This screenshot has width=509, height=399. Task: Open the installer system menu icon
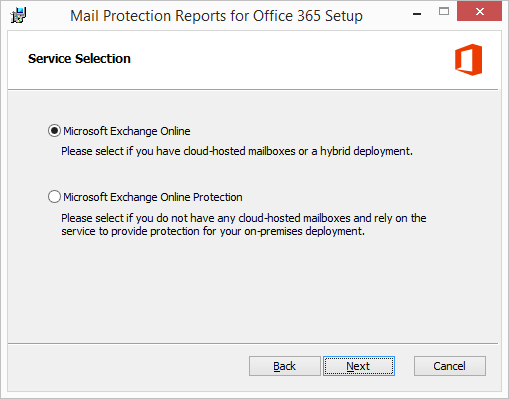click(x=18, y=15)
